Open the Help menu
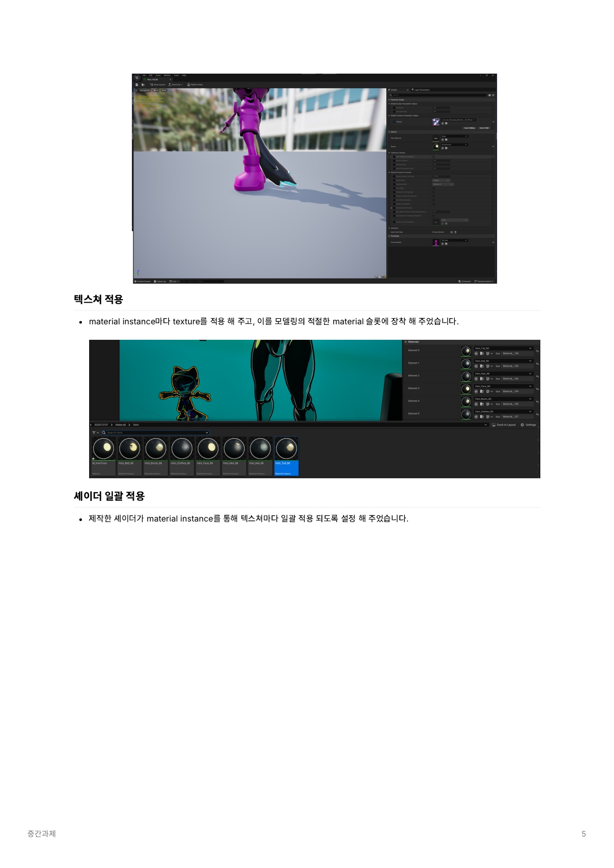This screenshot has height=868, width=614. click(184, 75)
